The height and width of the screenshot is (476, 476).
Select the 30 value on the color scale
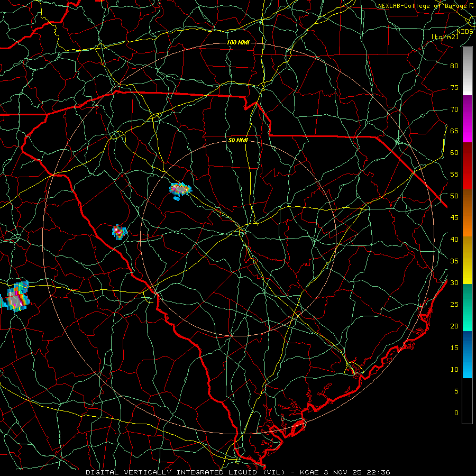tap(454, 283)
